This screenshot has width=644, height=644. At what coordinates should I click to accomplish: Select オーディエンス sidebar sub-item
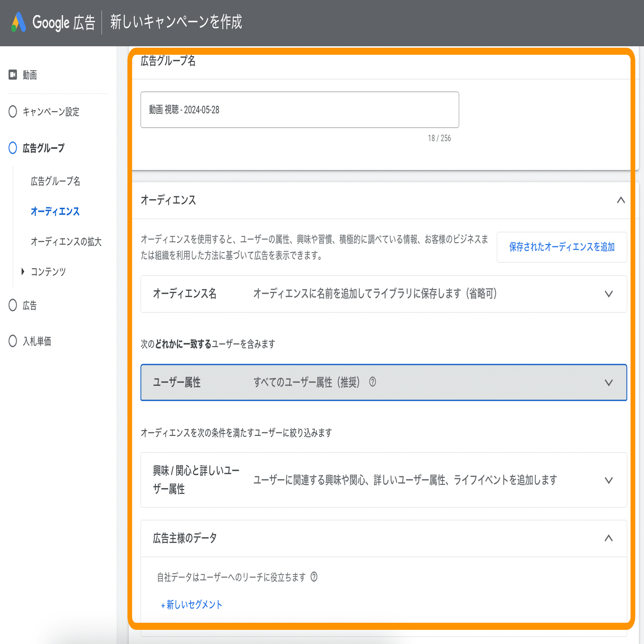click(x=55, y=212)
